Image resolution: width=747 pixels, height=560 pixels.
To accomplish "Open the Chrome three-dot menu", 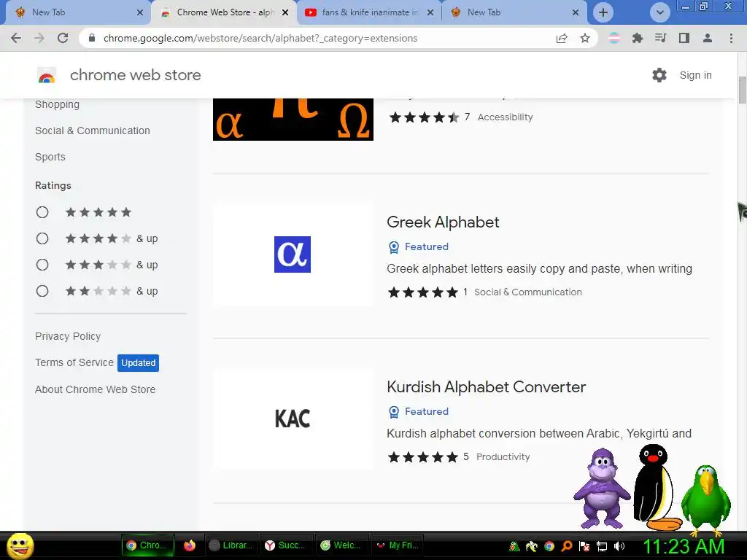I will 731,38.
